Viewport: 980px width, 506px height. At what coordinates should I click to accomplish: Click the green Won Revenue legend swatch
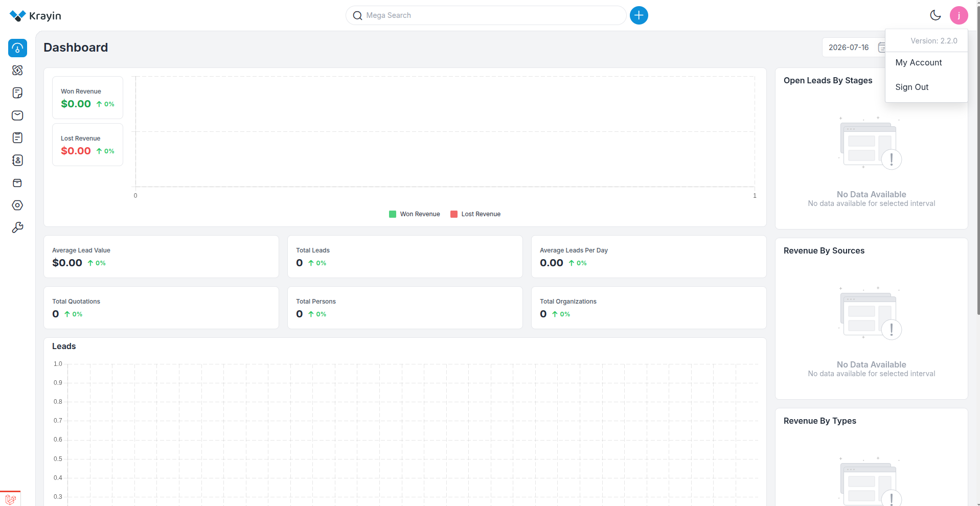[393, 214]
